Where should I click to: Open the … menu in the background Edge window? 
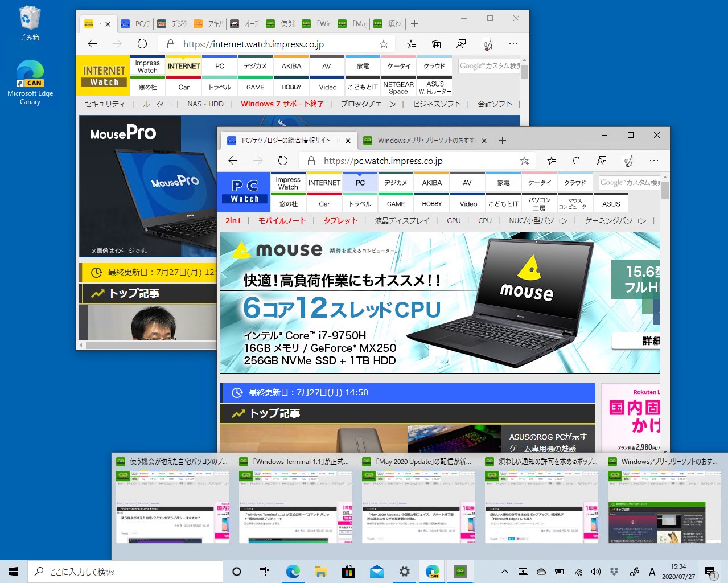[513, 44]
